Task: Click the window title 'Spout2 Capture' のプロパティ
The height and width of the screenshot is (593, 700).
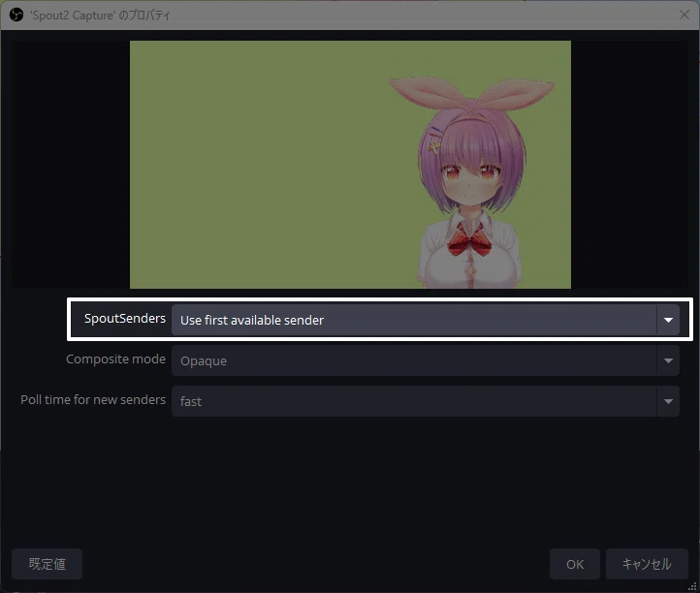Action: [x=100, y=16]
